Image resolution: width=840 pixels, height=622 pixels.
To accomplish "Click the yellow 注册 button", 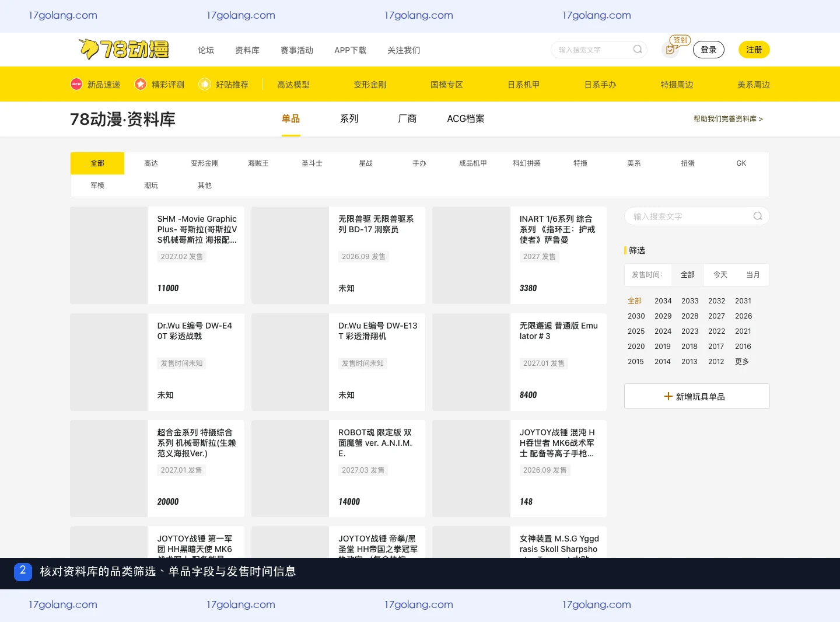I will pyautogui.click(x=754, y=50).
